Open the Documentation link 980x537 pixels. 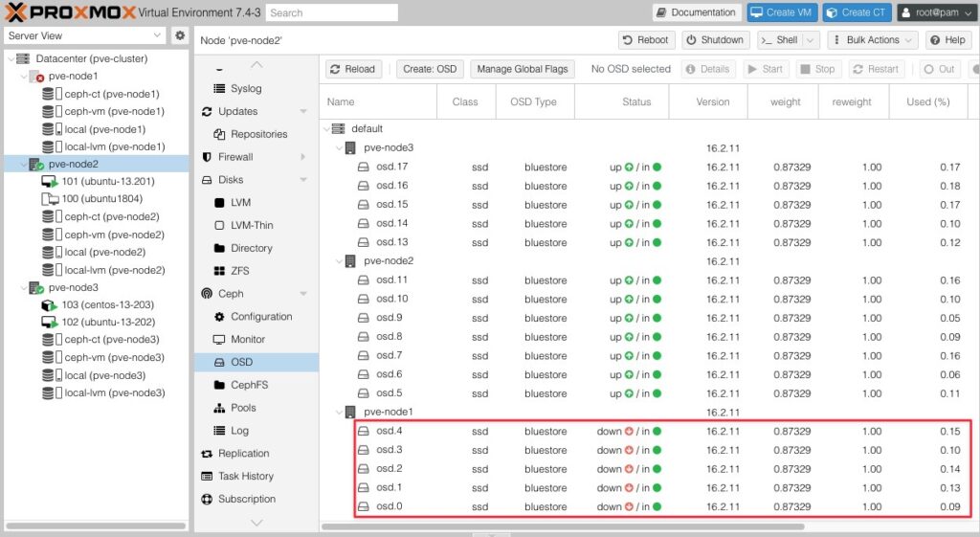[697, 12]
